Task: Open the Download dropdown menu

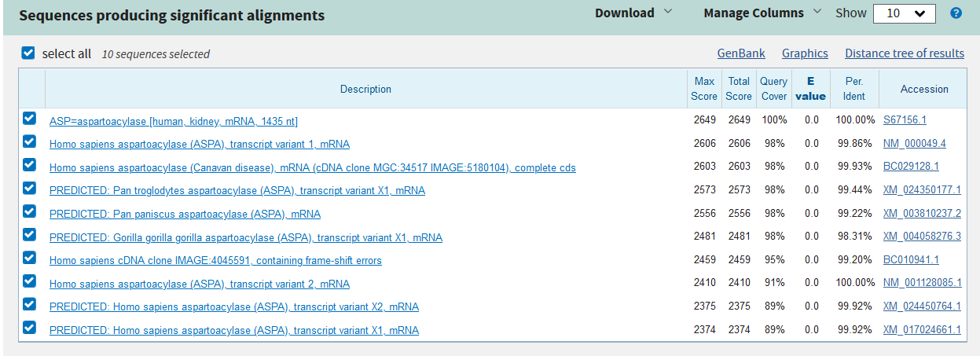Action: (633, 13)
